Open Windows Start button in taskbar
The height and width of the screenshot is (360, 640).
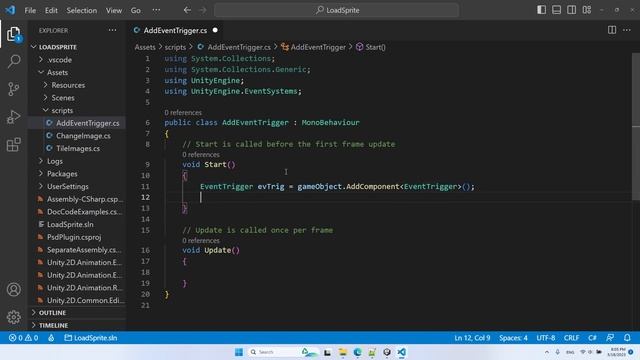pos(239,352)
